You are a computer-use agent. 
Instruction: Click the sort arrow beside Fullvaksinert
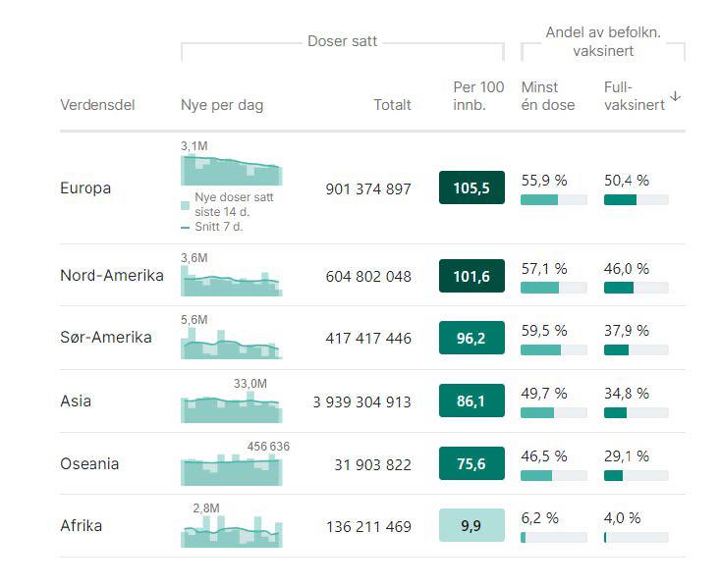(x=675, y=96)
